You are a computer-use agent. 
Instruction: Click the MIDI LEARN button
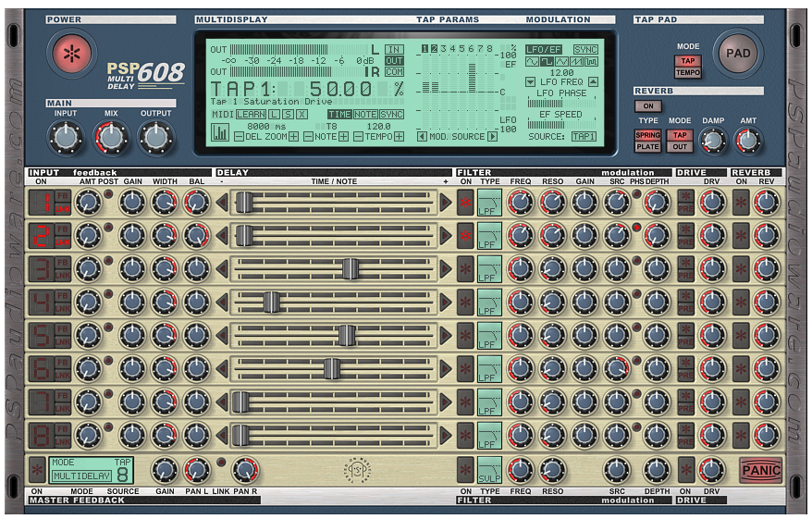click(251, 115)
